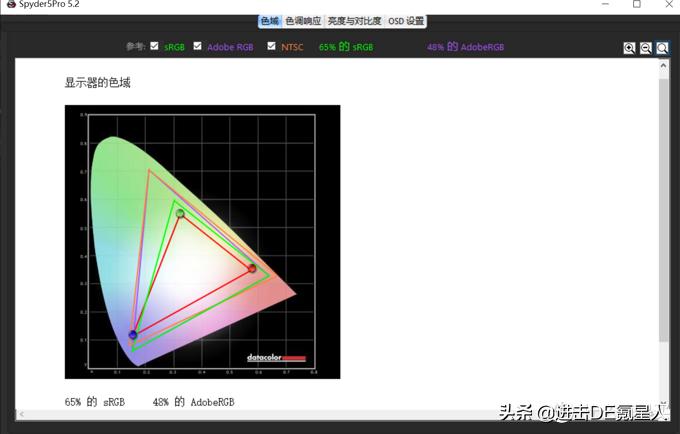Viewport: 680px width, 434px height.
Task: Click the fit-to-view magnifier icon
Action: [x=662, y=48]
